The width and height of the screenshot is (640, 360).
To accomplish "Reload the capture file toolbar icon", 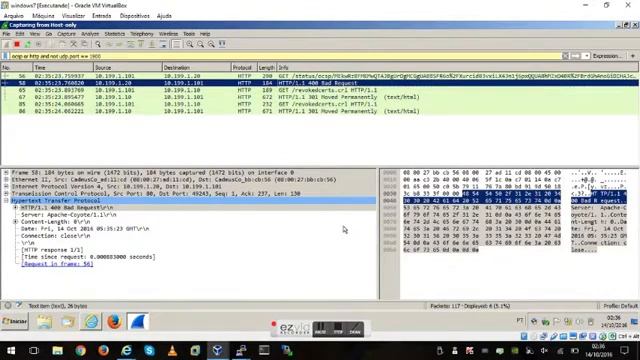I will [x=84, y=44].
